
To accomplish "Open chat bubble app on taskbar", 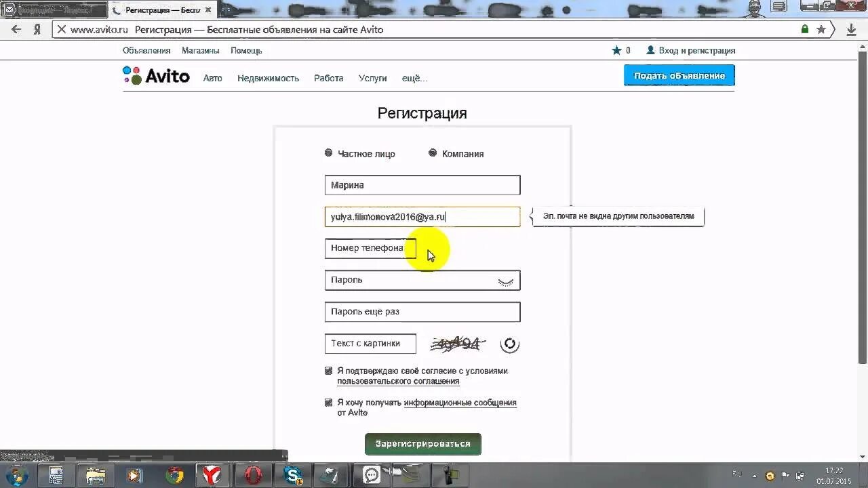I will (x=372, y=475).
